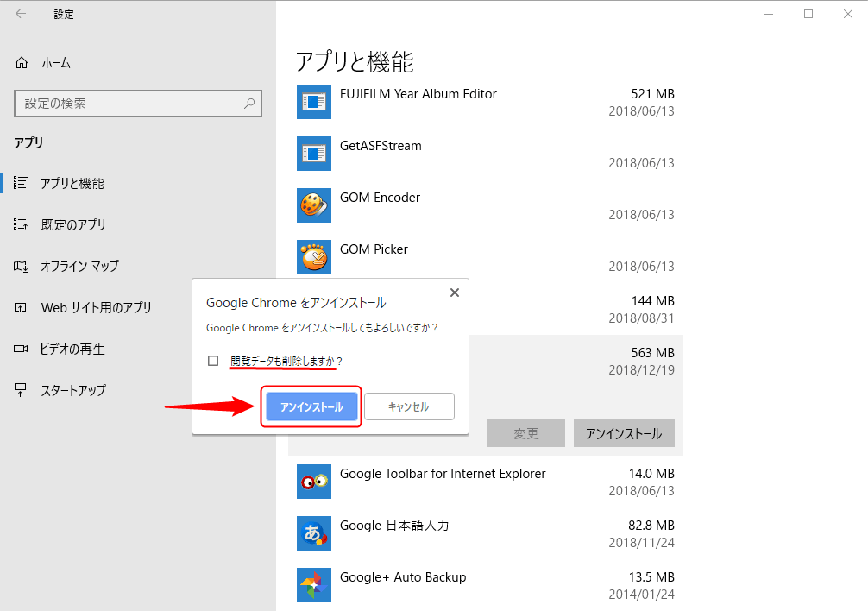Image resolution: width=868 pixels, height=611 pixels.
Task: Click キャンセル in the uninstall dialog
Action: click(409, 406)
